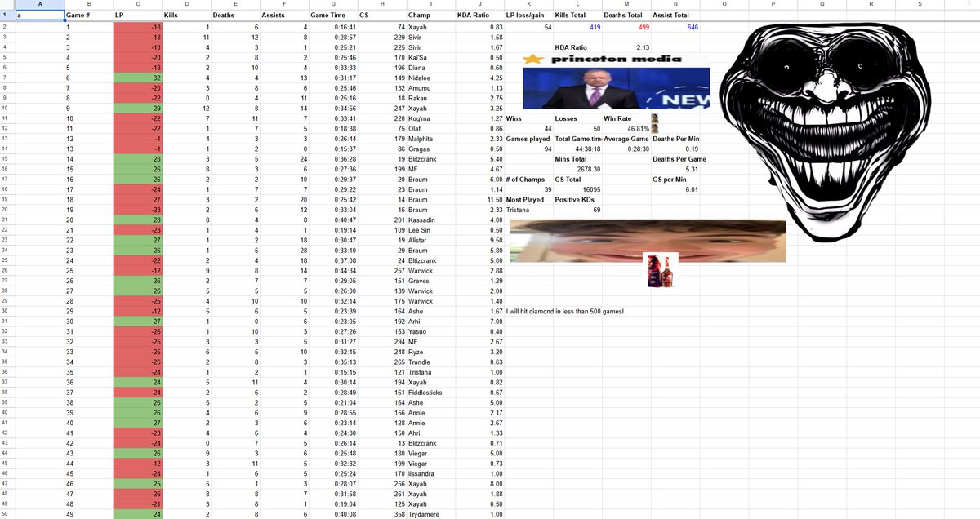Click the '2.13' KDA ratio value
This screenshot has width=980, height=519.
point(626,47)
